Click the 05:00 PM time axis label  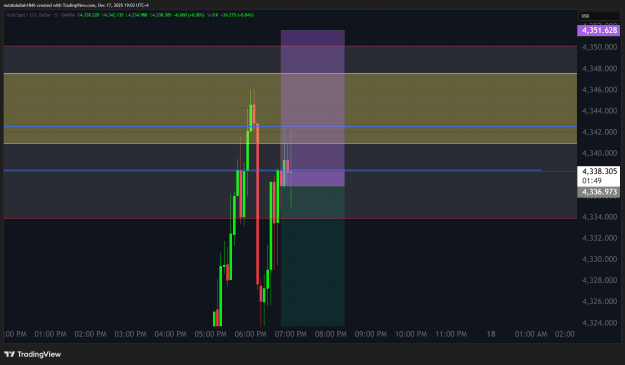(210, 334)
